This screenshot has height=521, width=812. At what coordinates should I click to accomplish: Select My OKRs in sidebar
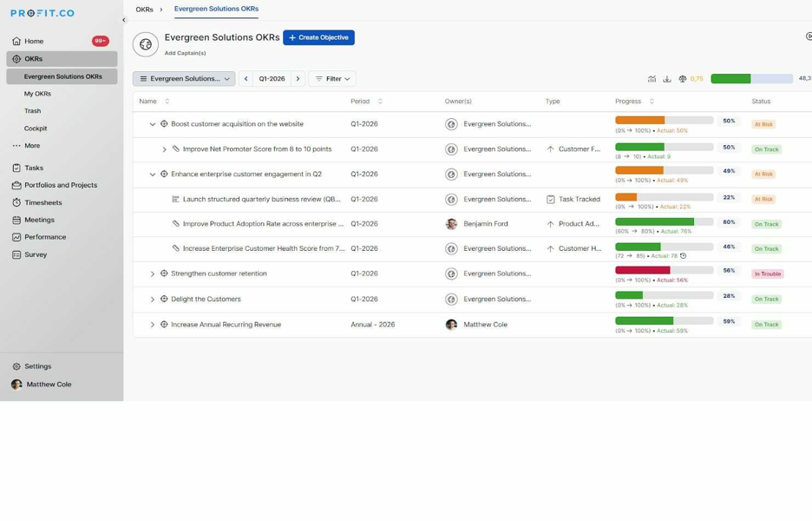pyautogui.click(x=37, y=94)
